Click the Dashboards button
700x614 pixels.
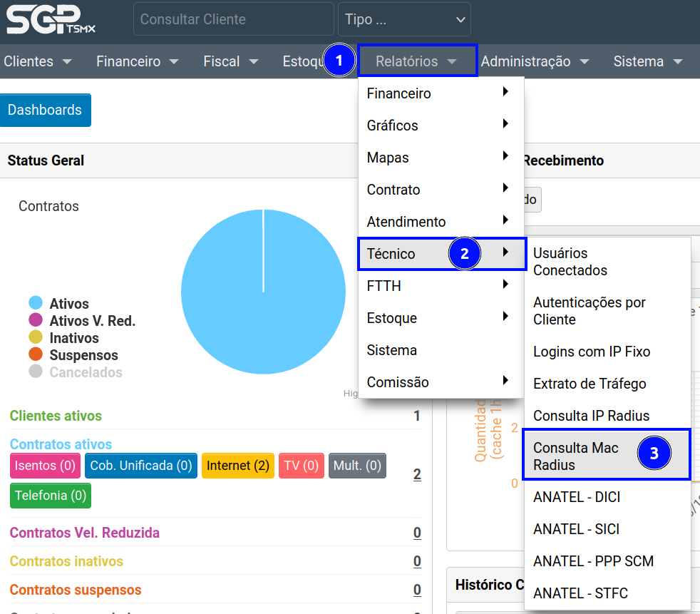tap(45, 110)
